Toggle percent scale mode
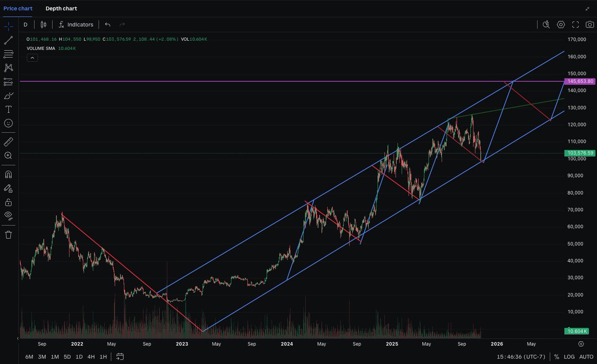 (556, 357)
